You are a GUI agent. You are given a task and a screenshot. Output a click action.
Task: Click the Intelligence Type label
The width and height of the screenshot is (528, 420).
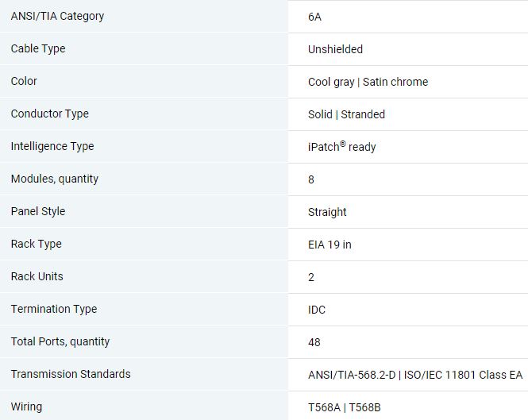52,146
